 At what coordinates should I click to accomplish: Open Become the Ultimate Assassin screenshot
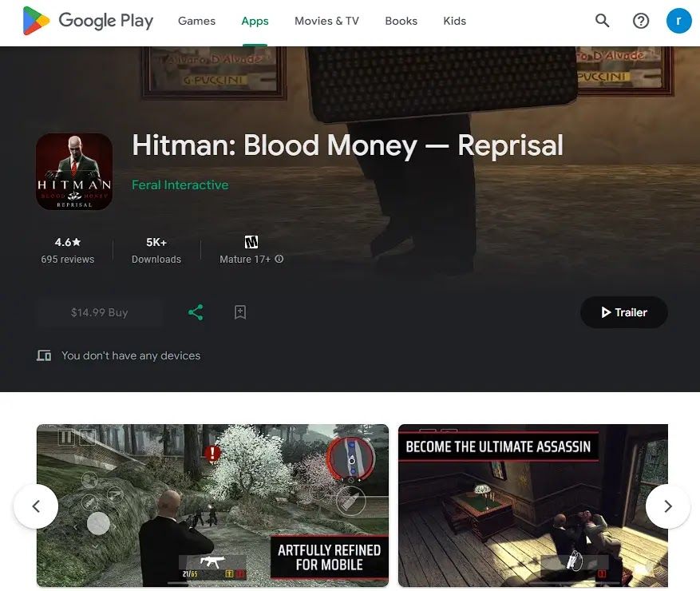click(x=533, y=506)
